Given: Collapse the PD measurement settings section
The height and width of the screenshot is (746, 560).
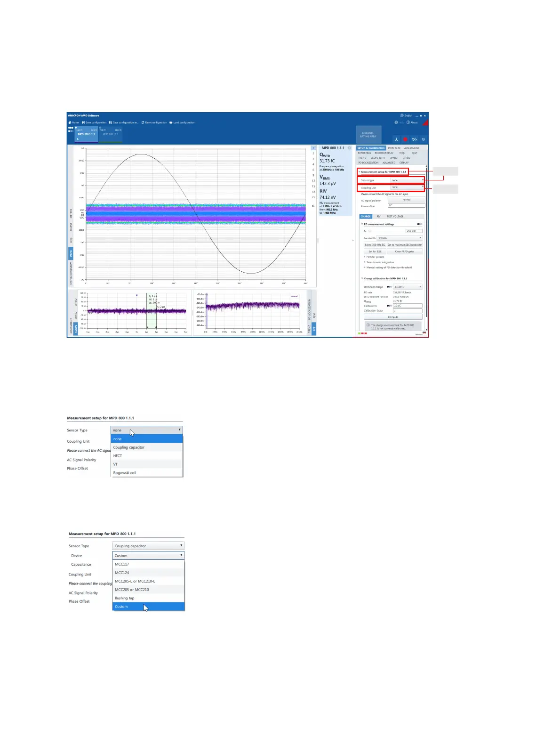Looking at the screenshot, I should (362, 224).
